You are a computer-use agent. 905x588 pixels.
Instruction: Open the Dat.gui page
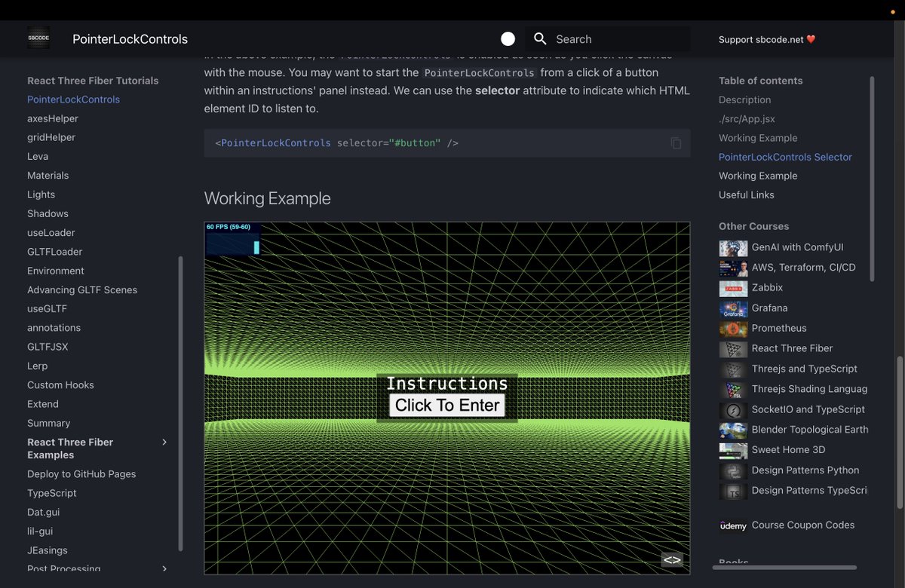pos(43,512)
